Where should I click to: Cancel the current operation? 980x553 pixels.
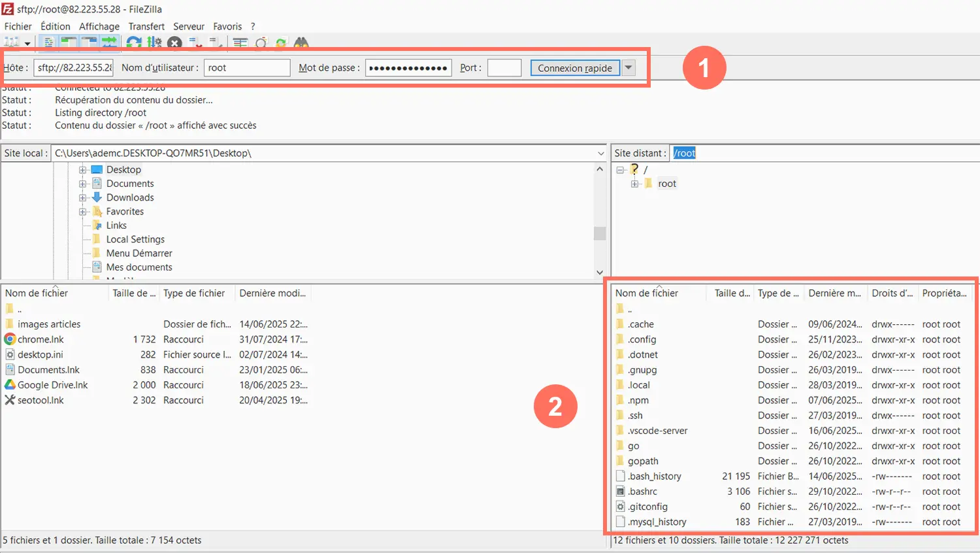pyautogui.click(x=174, y=42)
